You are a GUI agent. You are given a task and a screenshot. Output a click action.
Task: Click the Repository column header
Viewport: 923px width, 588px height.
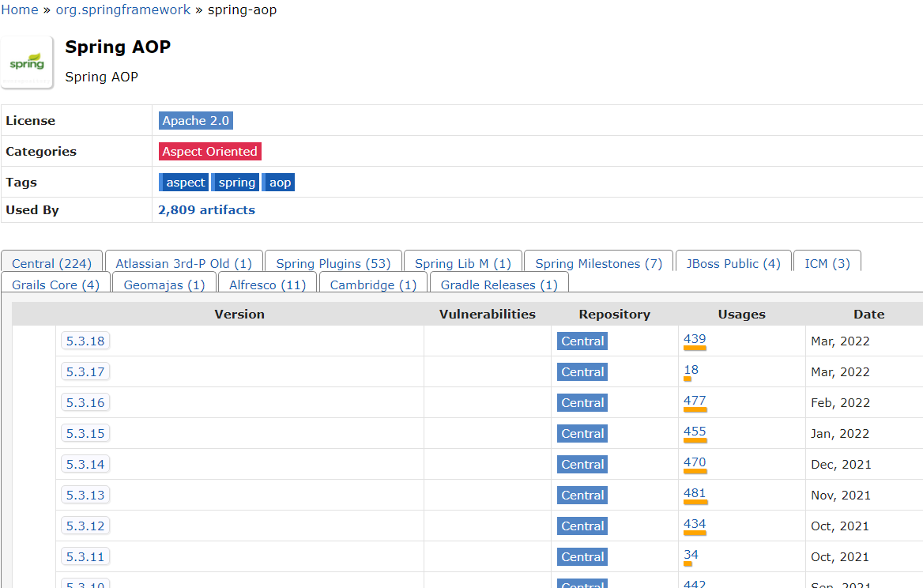coord(615,315)
